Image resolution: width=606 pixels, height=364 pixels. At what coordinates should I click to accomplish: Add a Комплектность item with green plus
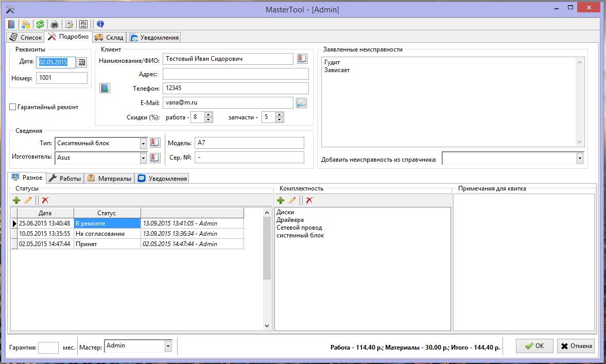[281, 200]
